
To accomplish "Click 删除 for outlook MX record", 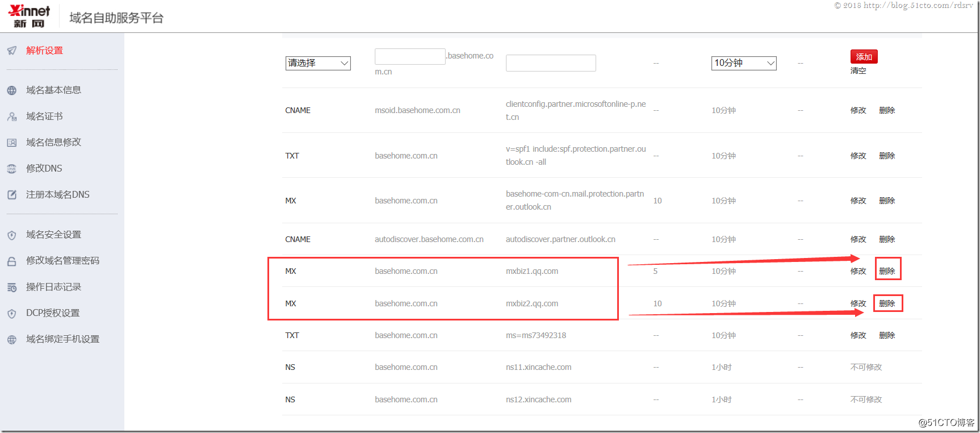I will 887,201.
